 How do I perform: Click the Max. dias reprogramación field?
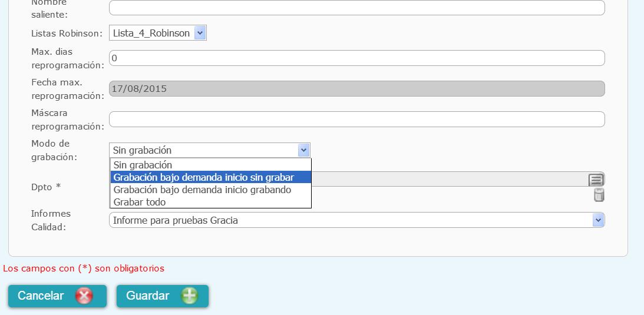coord(357,58)
